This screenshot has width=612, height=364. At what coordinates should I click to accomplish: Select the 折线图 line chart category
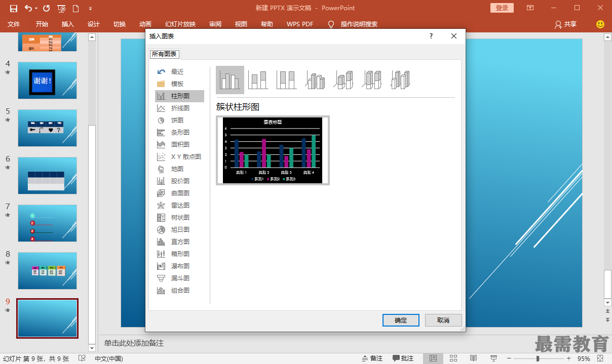(x=179, y=108)
